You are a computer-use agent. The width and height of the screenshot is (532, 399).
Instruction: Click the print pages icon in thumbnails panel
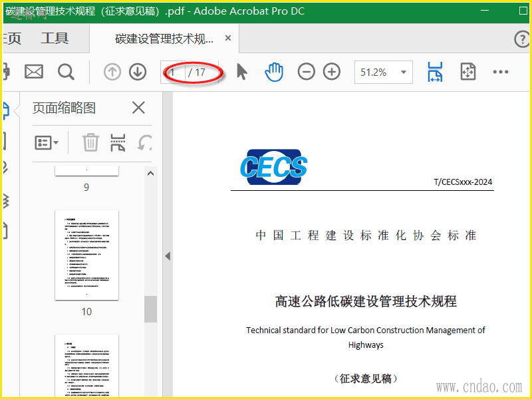pyautogui.click(x=118, y=142)
